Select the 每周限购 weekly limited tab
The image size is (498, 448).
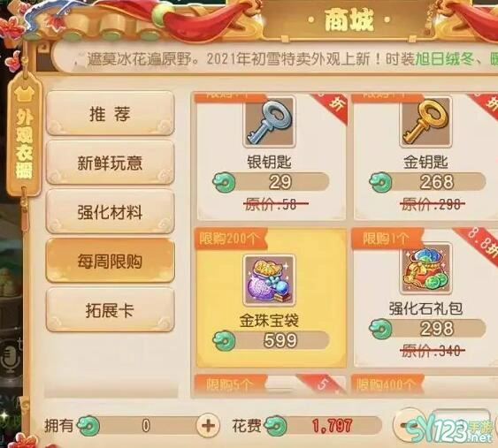point(110,262)
